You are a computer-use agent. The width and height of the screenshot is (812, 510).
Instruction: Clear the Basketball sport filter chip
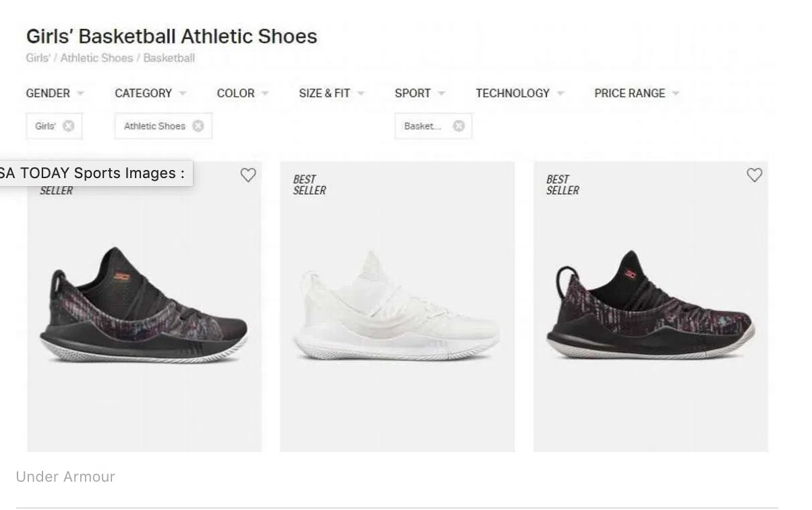[x=459, y=126]
